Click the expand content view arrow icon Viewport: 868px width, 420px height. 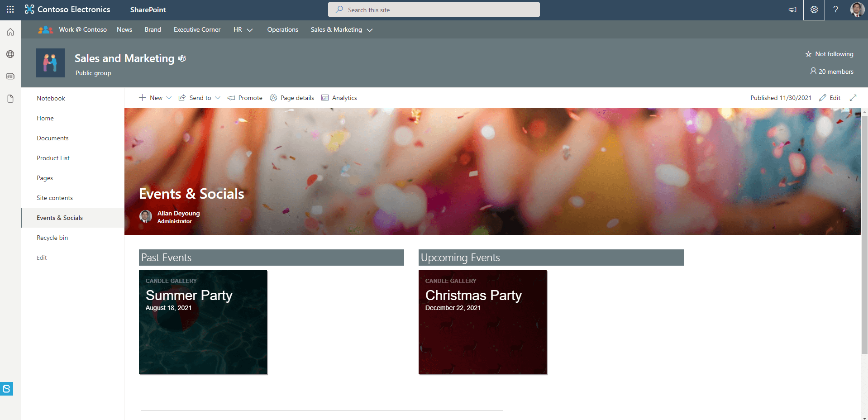(x=853, y=98)
